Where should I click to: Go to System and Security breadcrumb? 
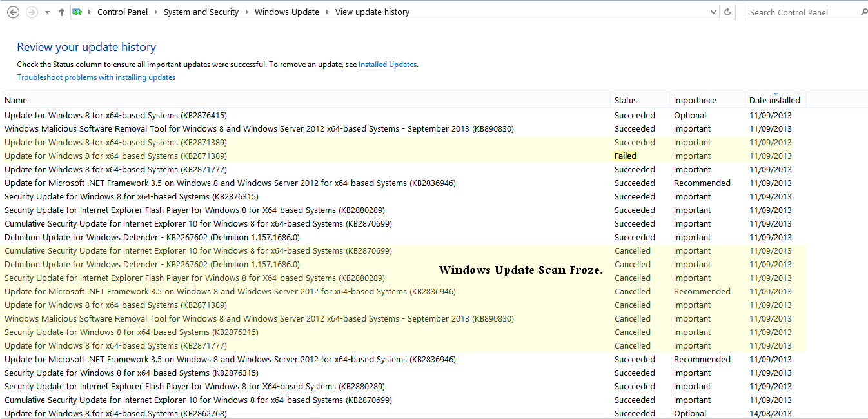click(x=201, y=12)
